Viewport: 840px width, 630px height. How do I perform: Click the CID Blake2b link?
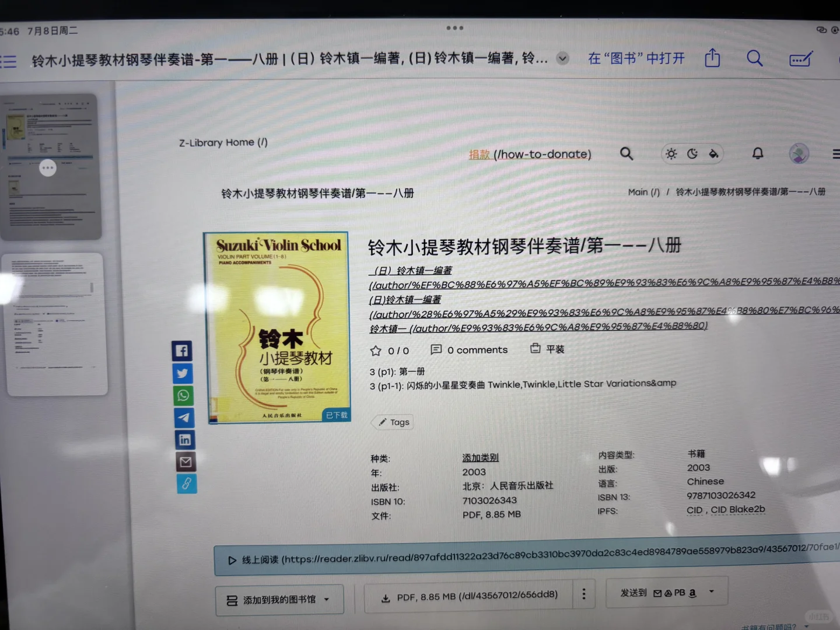click(x=737, y=509)
